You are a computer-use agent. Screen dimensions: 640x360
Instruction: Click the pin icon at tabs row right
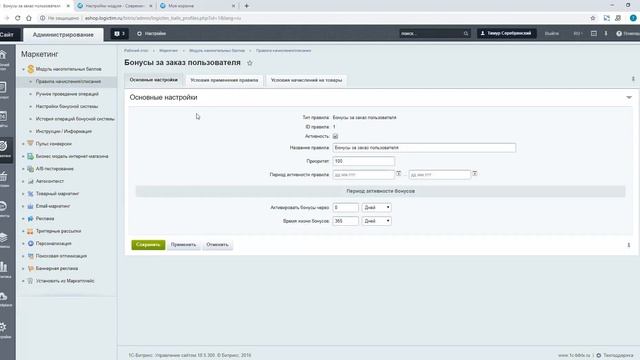click(633, 79)
